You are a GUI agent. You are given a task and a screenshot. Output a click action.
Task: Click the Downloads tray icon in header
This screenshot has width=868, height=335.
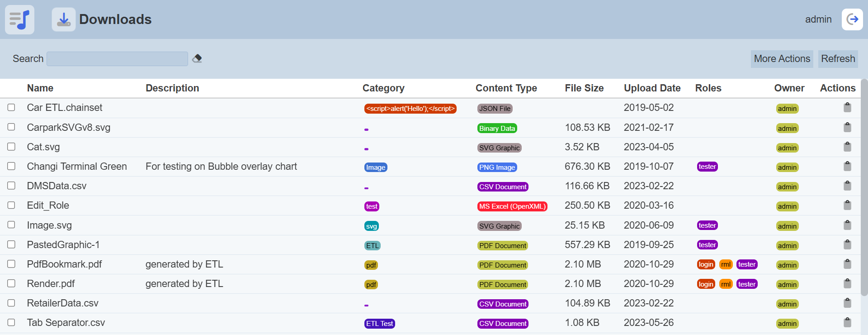click(x=64, y=19)
